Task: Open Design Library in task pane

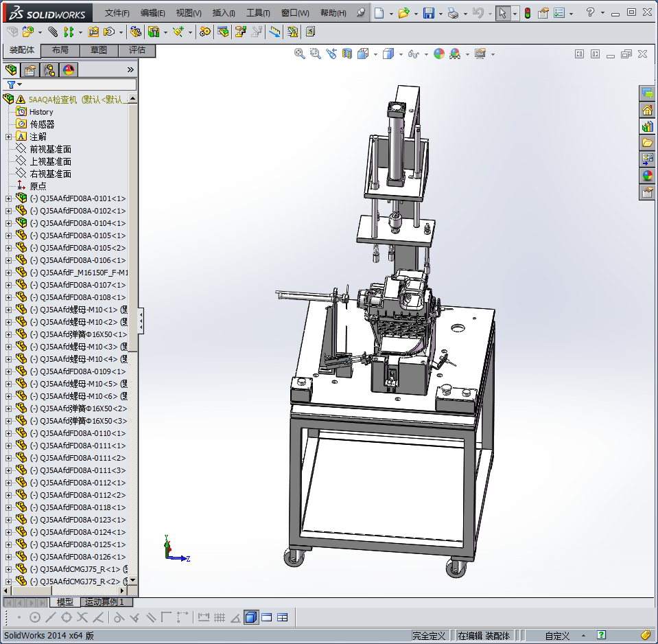Action: coord(648,126)
